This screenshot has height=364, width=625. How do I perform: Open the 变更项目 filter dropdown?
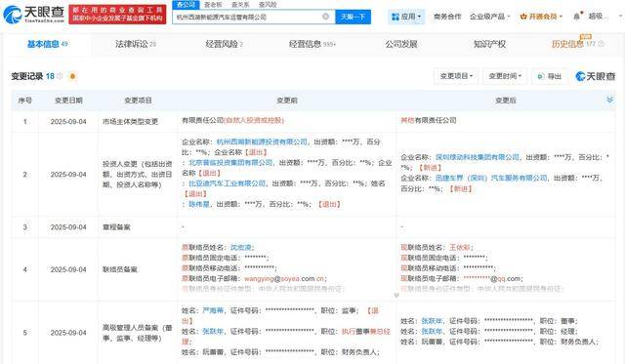coord(456,76)
